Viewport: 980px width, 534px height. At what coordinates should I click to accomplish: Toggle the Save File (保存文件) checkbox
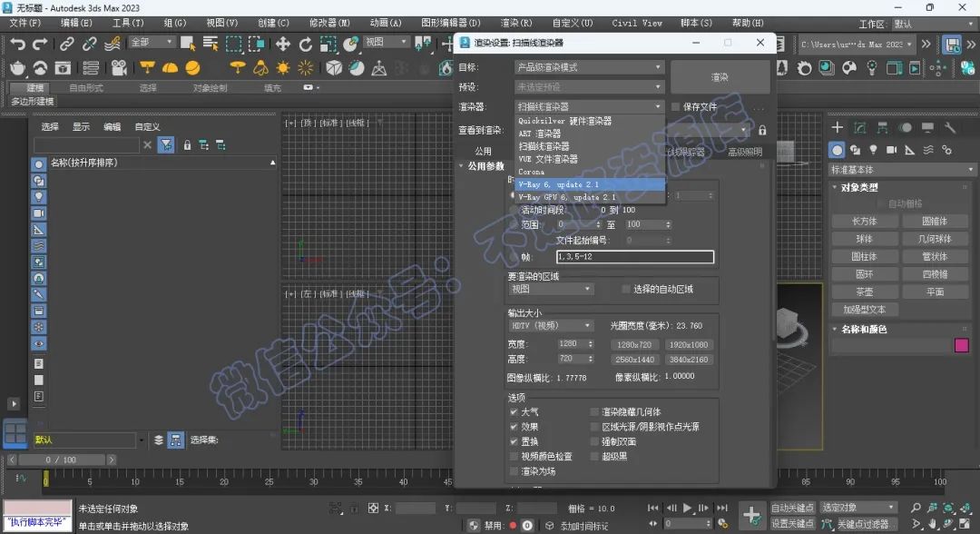[x=676, y=107]
